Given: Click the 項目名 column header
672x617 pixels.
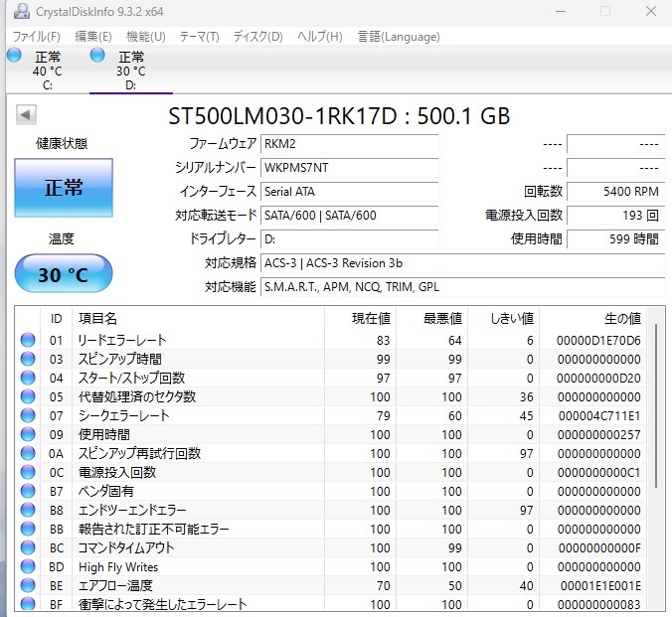Looking at the screenshot, I should coord(198,318).
